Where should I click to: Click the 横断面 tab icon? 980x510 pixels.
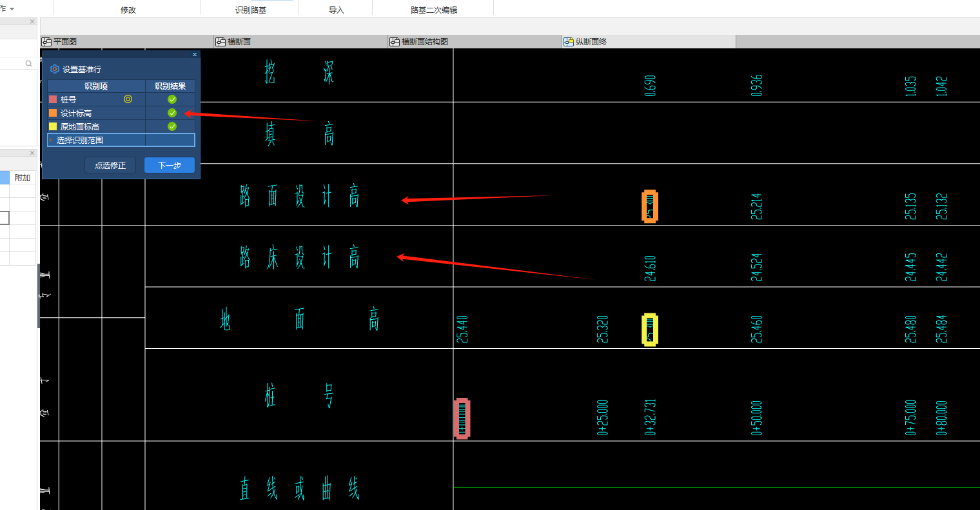coord(220,41)
